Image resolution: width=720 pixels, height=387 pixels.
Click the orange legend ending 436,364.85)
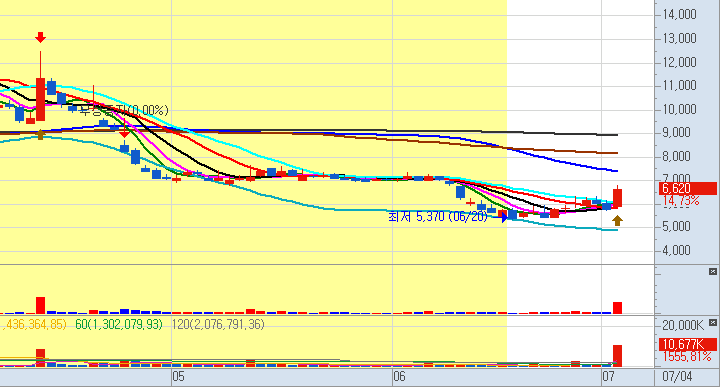33,325
